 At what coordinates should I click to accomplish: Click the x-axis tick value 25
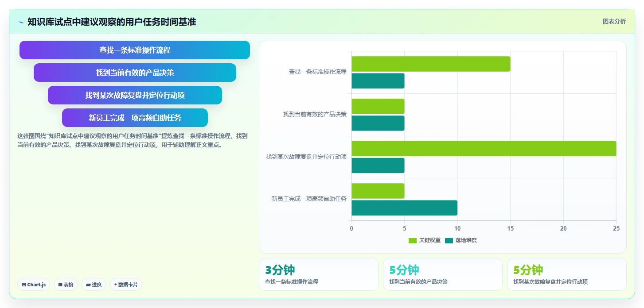tap(616, 228)
